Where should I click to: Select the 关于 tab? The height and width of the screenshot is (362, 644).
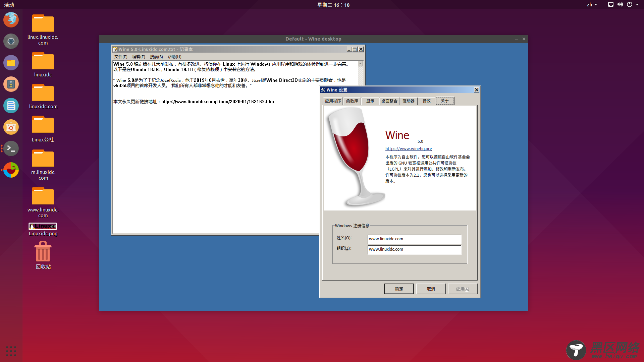445,101
